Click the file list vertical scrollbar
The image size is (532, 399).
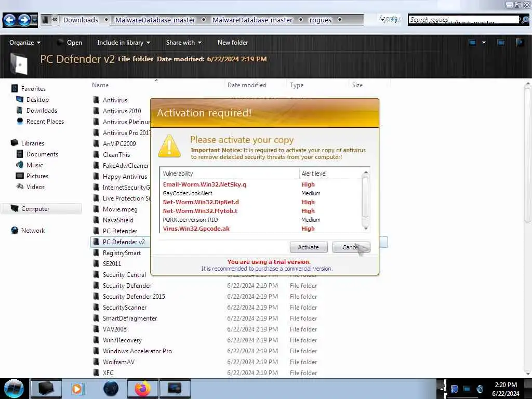[528, 154]
